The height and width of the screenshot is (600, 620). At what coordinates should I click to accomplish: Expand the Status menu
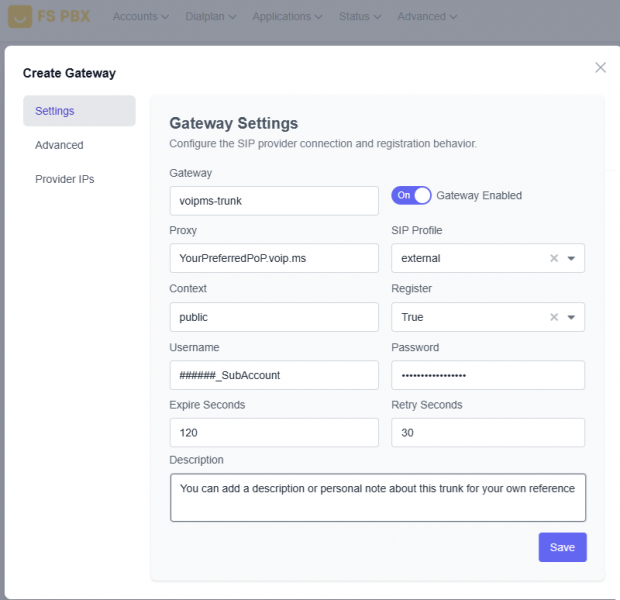click(360, 17)
